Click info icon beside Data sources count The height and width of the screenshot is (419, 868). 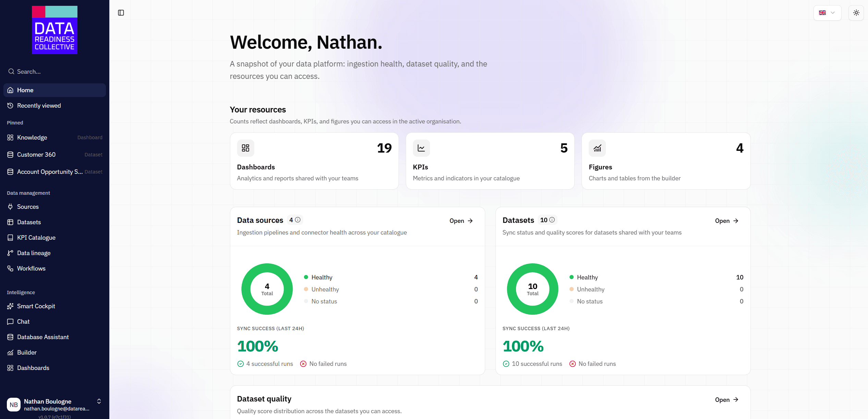tap(298, 220)
